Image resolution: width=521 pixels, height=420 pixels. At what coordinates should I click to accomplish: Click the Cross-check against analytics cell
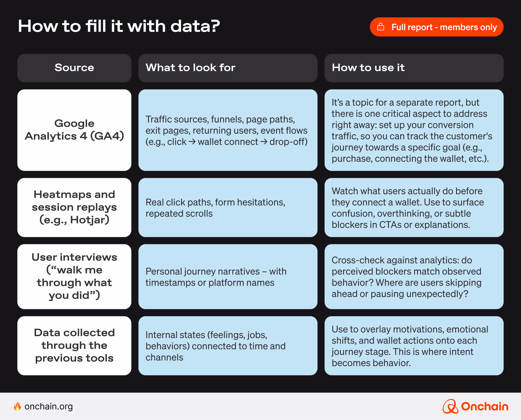tap(414, 276)
